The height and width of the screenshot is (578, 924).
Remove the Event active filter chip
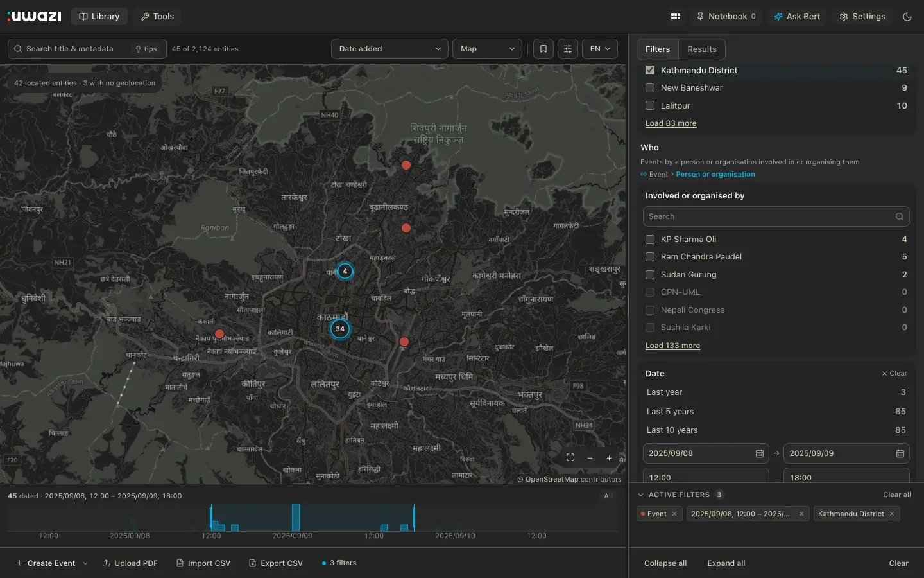(x=674, y=514)
